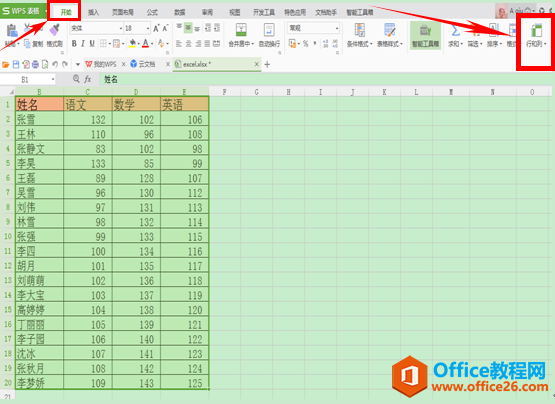
Task: Apply comma thousands separator style
Action: click(315, 44)
